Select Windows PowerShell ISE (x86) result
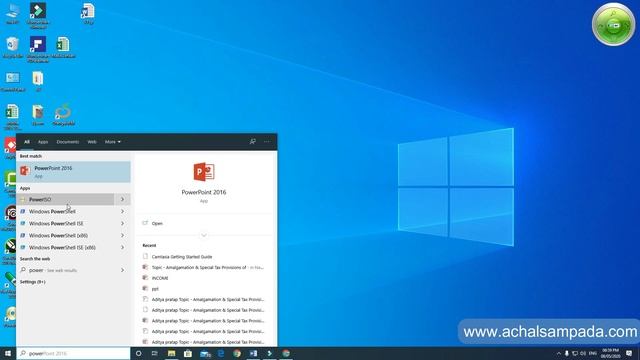The height and width of the screenshot is (360, 640). [65, 247]
